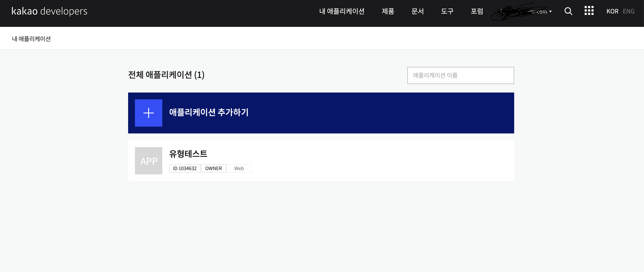Click the OWNER badge

(x=213, y=168)
